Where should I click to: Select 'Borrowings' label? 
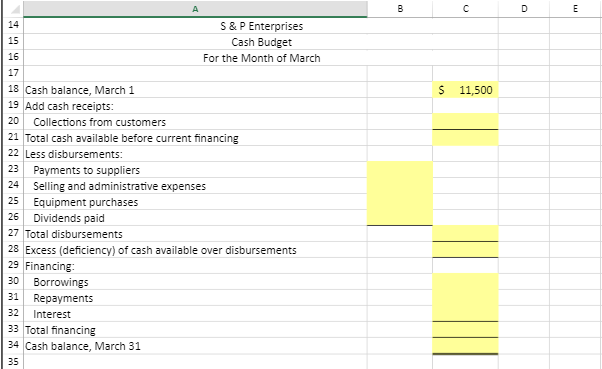coord(61,282)
